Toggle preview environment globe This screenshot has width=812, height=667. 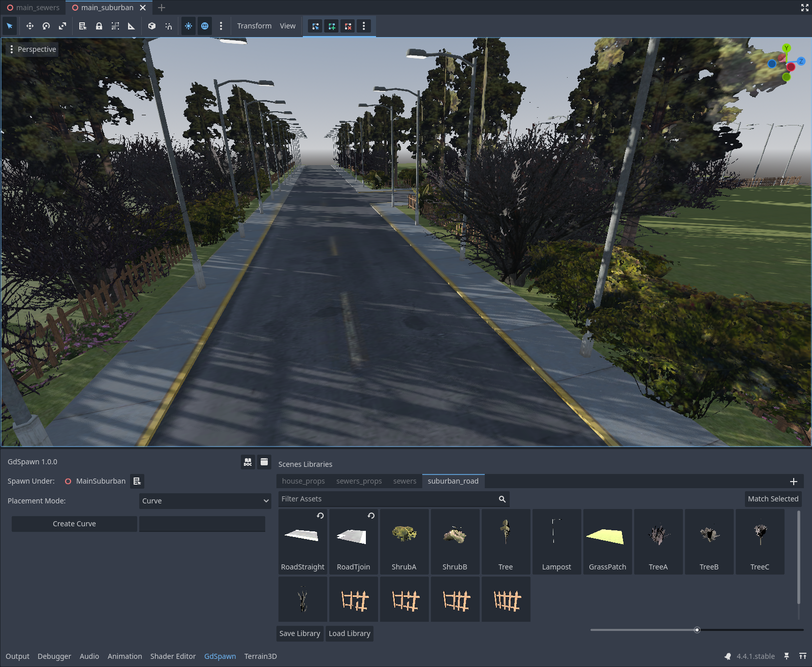click(x=205, y=26)
